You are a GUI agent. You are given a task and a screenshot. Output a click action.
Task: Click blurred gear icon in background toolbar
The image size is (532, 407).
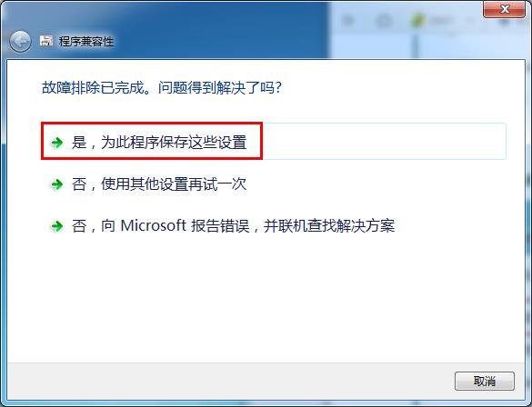384,22
